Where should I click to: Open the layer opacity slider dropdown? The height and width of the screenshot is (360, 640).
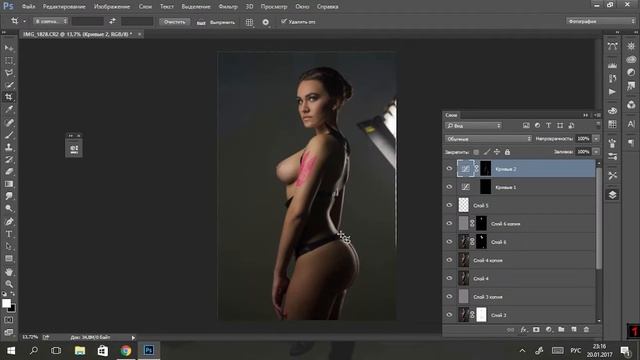coord(596,139)
